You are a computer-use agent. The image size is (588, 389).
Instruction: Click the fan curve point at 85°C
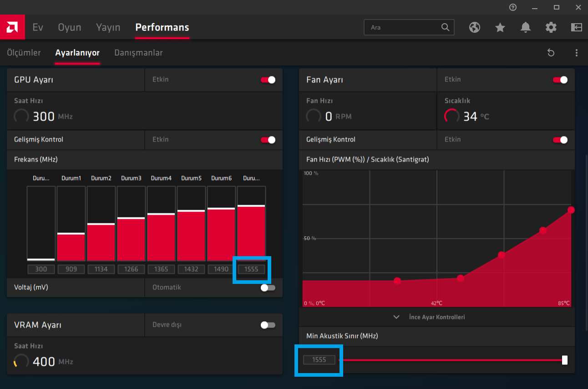pyautogui.click(x=571, y=210)
